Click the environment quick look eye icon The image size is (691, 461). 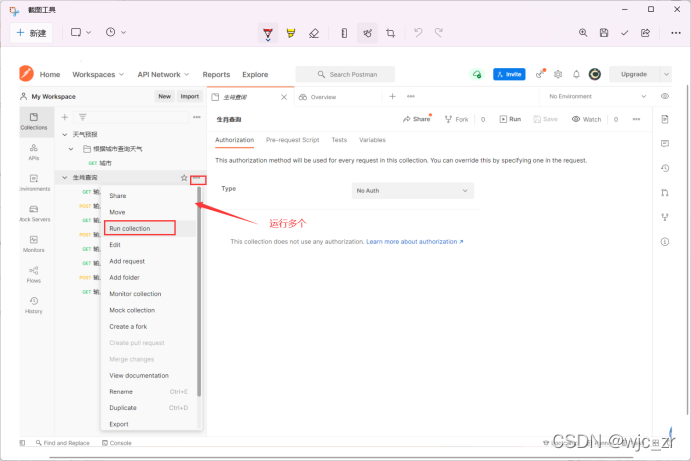click(665, 96)
